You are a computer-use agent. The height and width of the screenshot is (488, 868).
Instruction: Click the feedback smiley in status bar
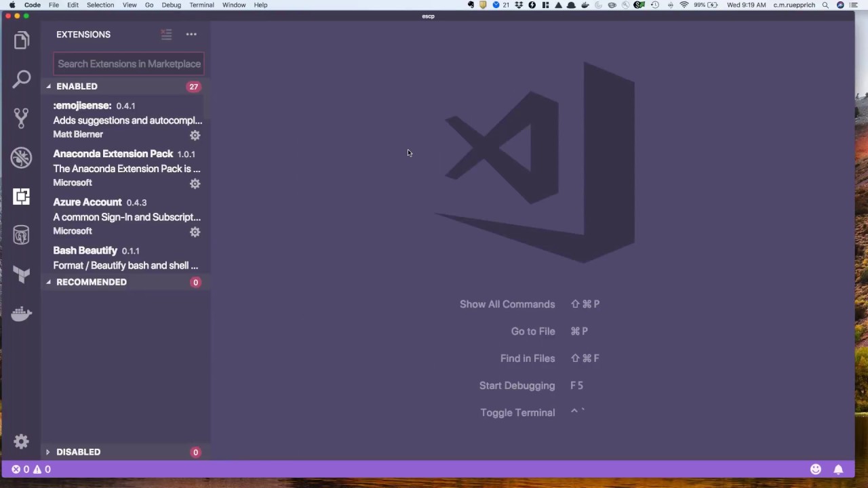click(816, 469)
